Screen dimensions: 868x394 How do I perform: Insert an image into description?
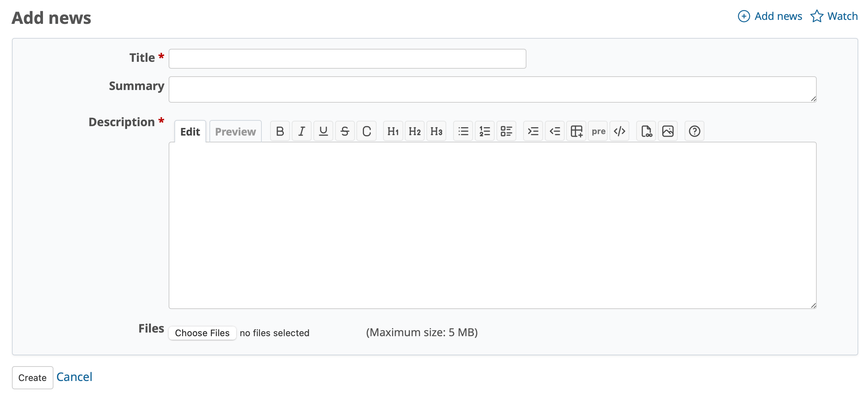click(x=668, y=131)
